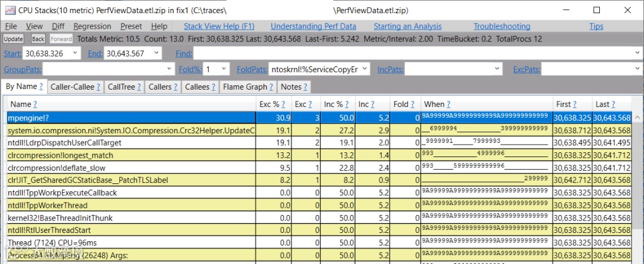This screenshot has width=644, height=264.
Task: Open the Diff menu
Action: coord(58,26)
